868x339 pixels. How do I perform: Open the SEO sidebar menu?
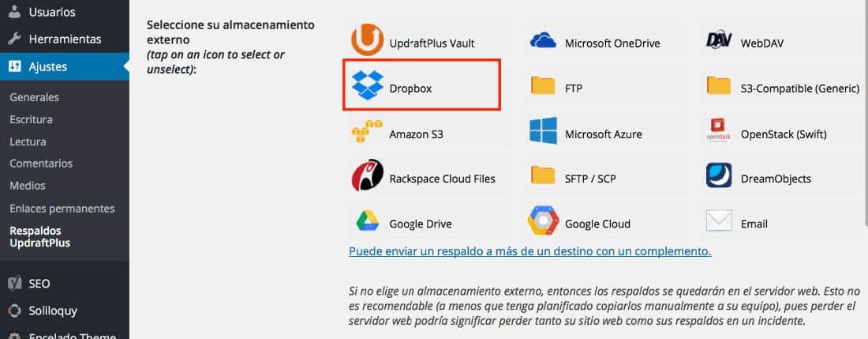[x=64, y=284]
